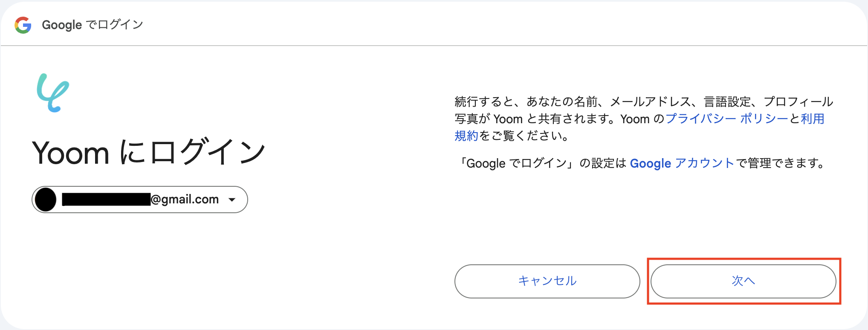Image resolution: width=868 pixels, height=330 pixels.
Task: Select the account profile avatar circle
Action: pos(47,199)
